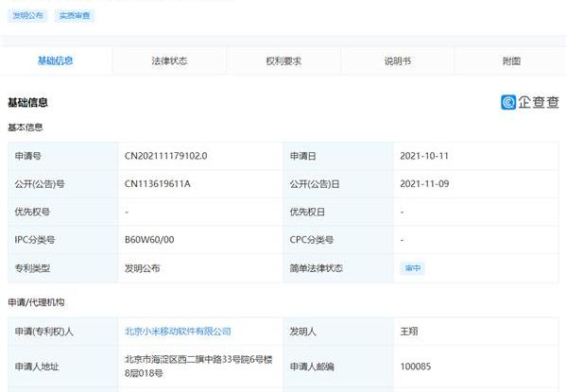Open the 附图 tab
This screenshot has height=392, width=567.
click(x=511, y=60)
